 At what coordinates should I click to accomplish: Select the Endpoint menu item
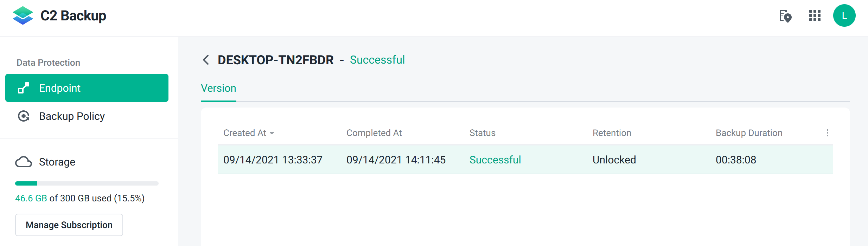coord(87,88)
